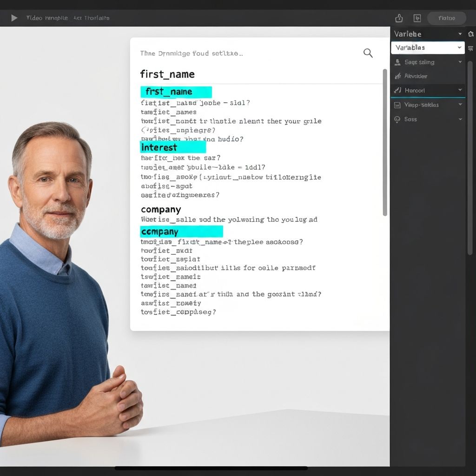Expand the Sass chevron
Viewport: 476px width, 476px height.
[x=460, y=119]
